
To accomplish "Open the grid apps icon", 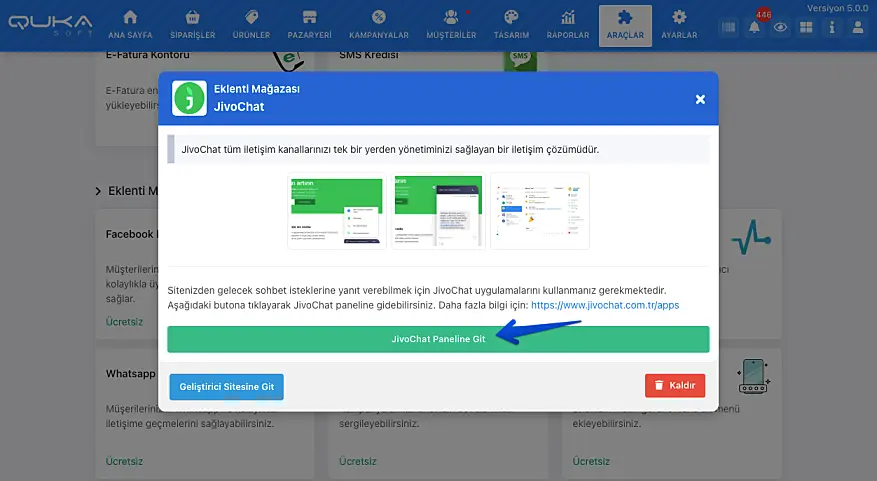I will pos(806,27).
